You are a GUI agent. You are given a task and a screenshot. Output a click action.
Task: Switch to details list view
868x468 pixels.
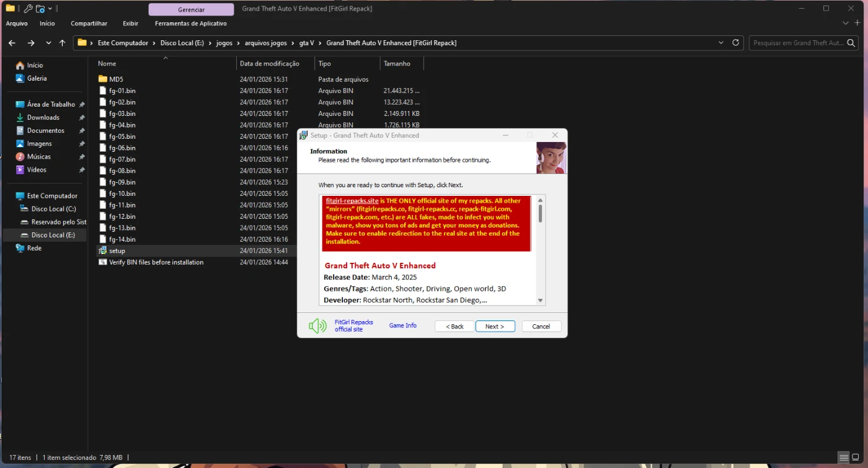point(844,457)
